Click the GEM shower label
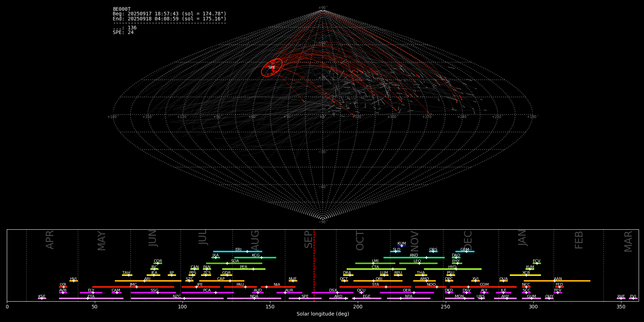The height and width of the screenshot is (322, 644). 465,250
